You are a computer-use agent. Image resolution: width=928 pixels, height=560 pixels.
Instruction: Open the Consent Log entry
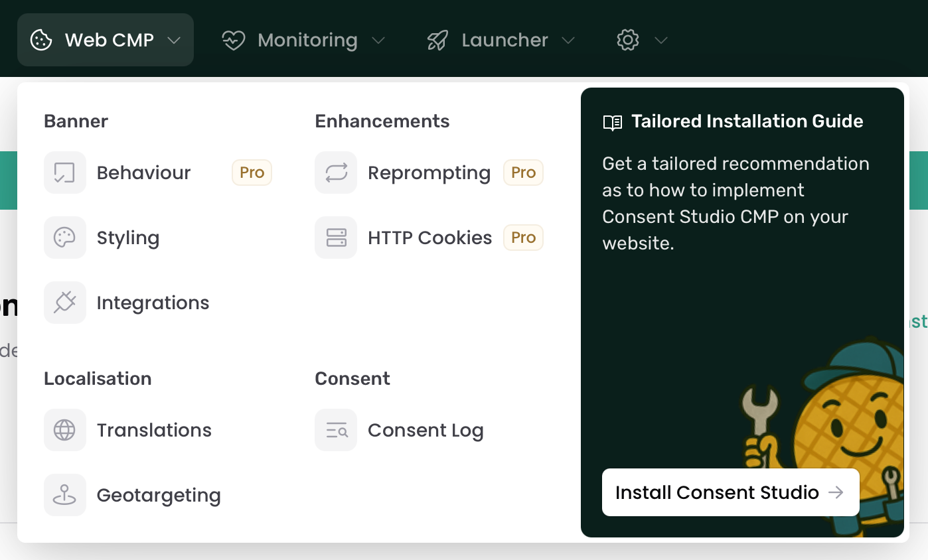[429, 430]
